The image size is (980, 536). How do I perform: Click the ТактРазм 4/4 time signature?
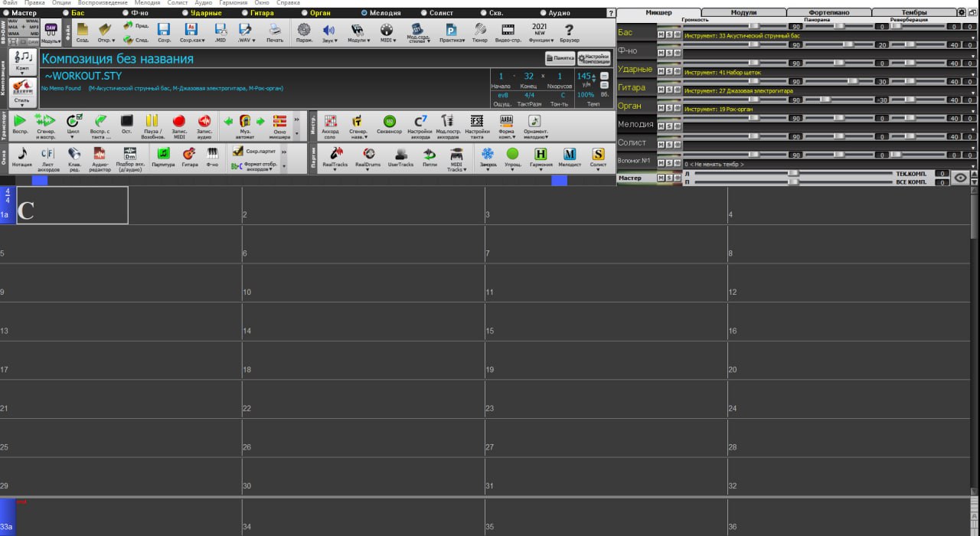tap(529, 95)
